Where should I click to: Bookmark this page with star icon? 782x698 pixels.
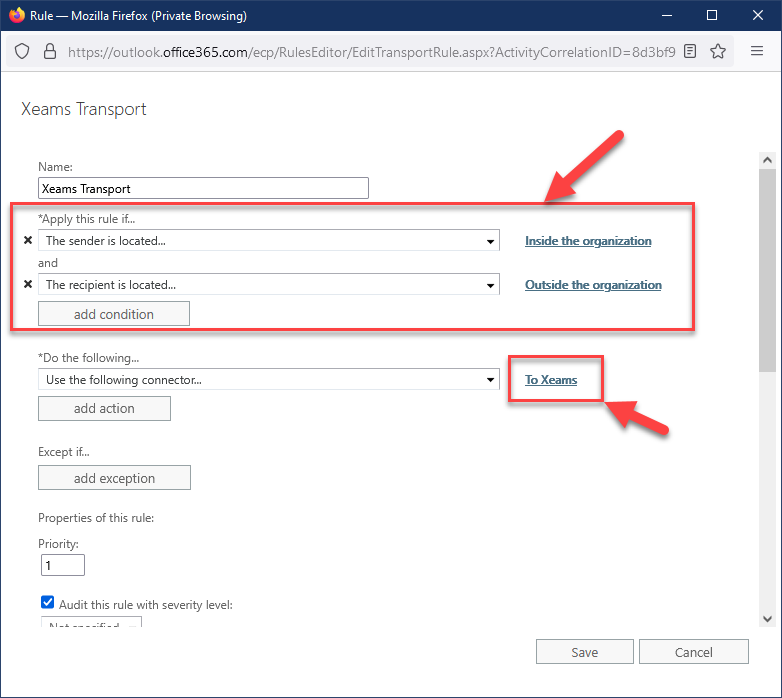(x=718, y=51)
